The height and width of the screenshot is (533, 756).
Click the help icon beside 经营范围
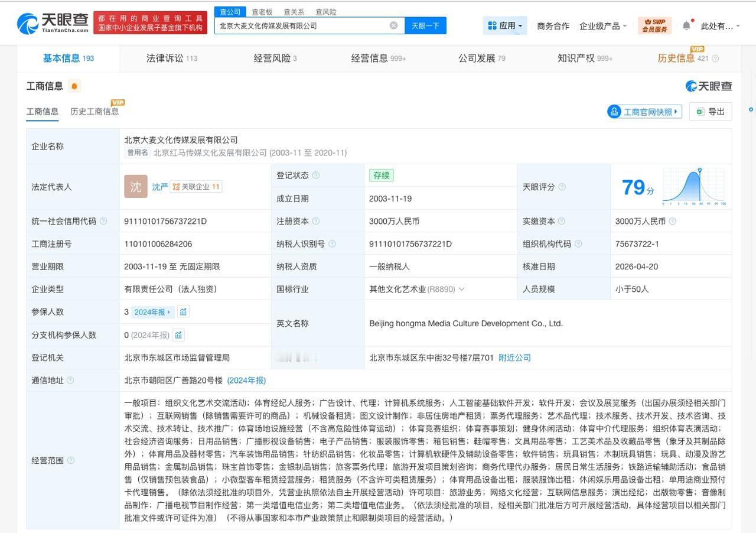pos(71,460)
